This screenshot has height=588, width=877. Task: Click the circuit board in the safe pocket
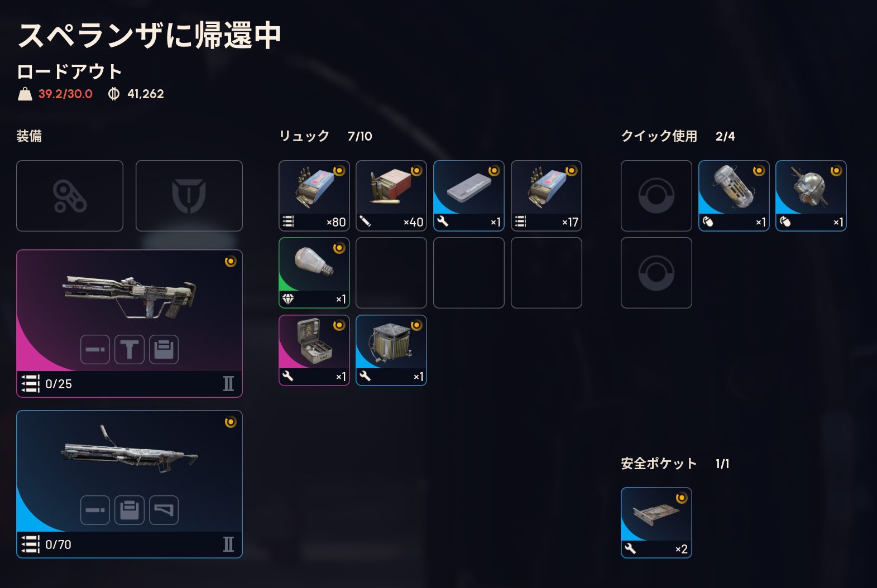[656, 523]
